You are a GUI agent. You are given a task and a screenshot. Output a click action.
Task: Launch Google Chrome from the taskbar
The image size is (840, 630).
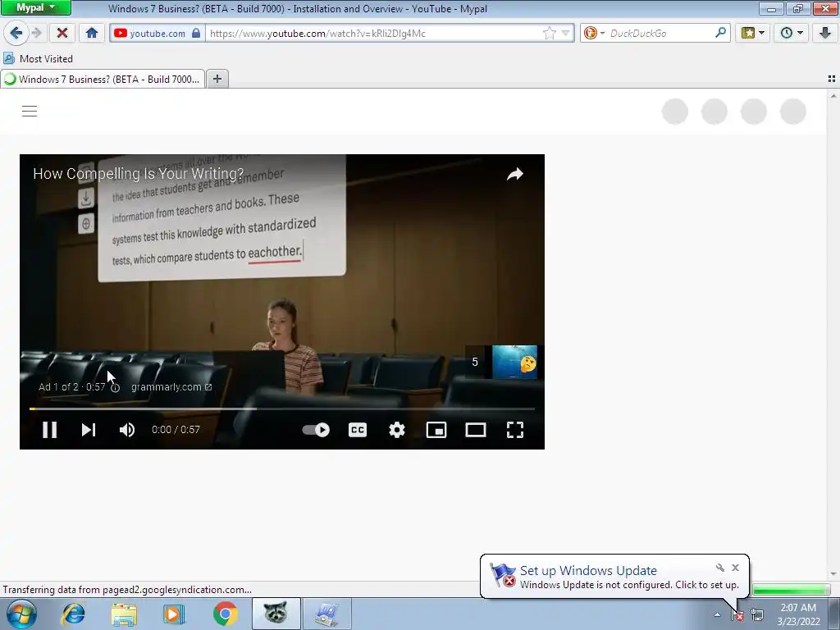[225, 614]
